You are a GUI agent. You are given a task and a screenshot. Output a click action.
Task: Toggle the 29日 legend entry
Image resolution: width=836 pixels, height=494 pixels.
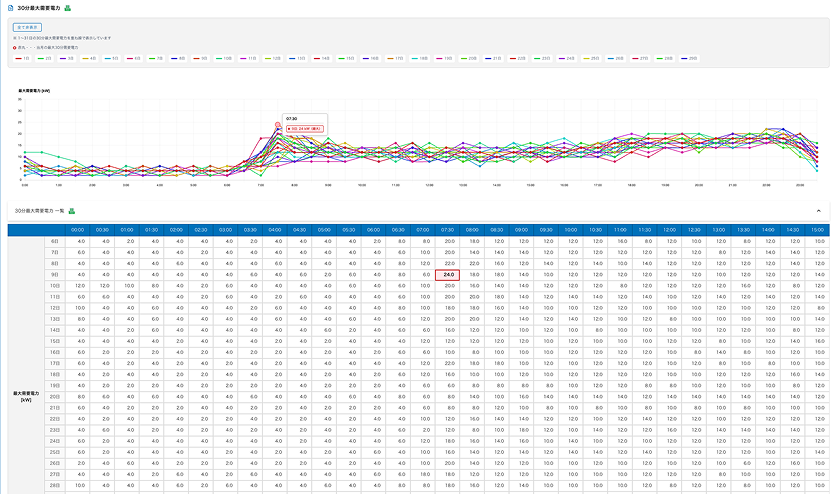tap(686, 59)
